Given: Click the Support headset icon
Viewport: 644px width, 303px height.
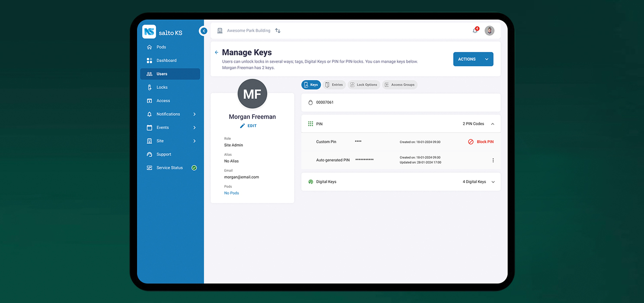Looking at the screenshot, I should [150, 155].
